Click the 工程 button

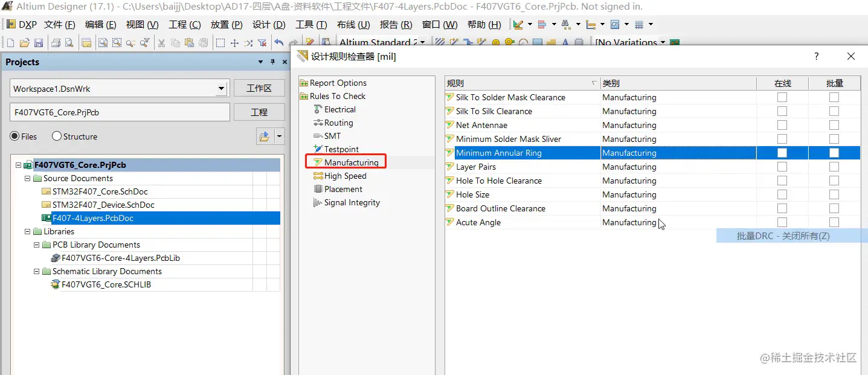click(259, 112)
